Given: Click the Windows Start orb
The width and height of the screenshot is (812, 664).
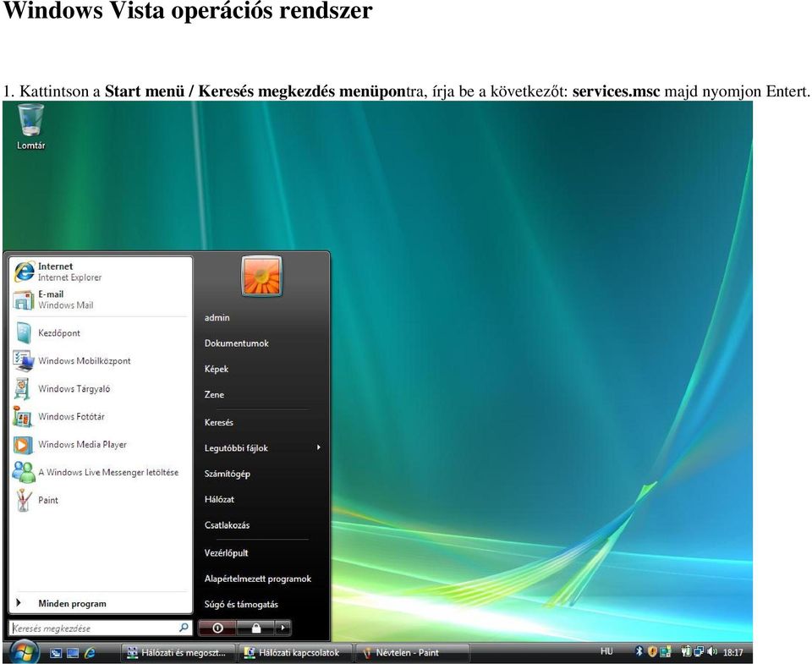Looking at the screenshot, I should (x=24, y=652).
